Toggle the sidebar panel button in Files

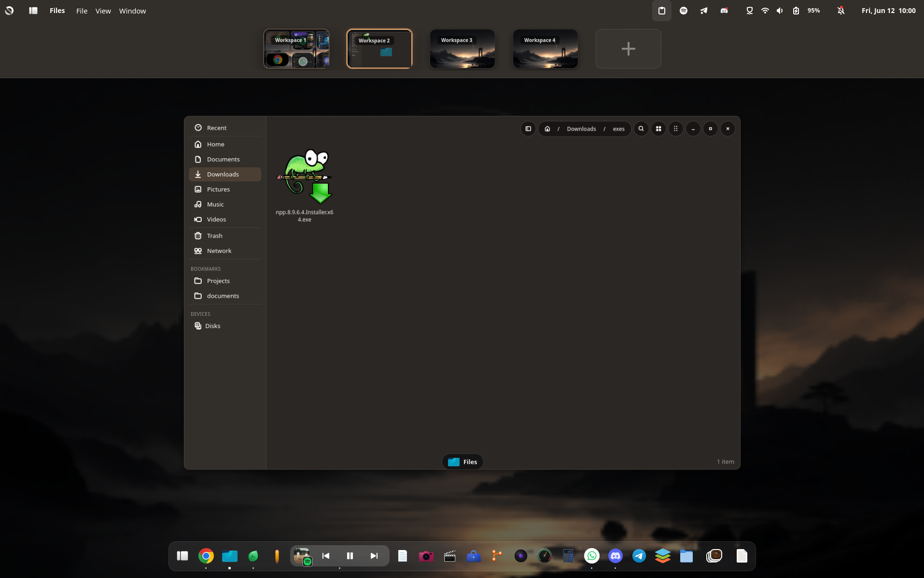tap(528, 129)
